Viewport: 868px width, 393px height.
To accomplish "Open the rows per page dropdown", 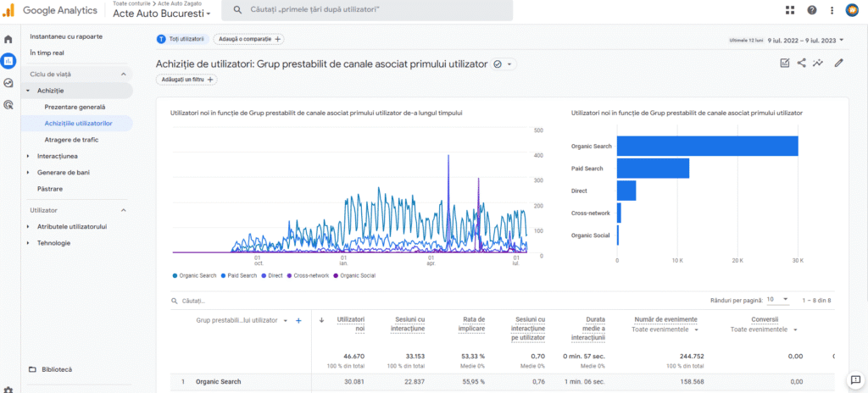I will 780,300.
